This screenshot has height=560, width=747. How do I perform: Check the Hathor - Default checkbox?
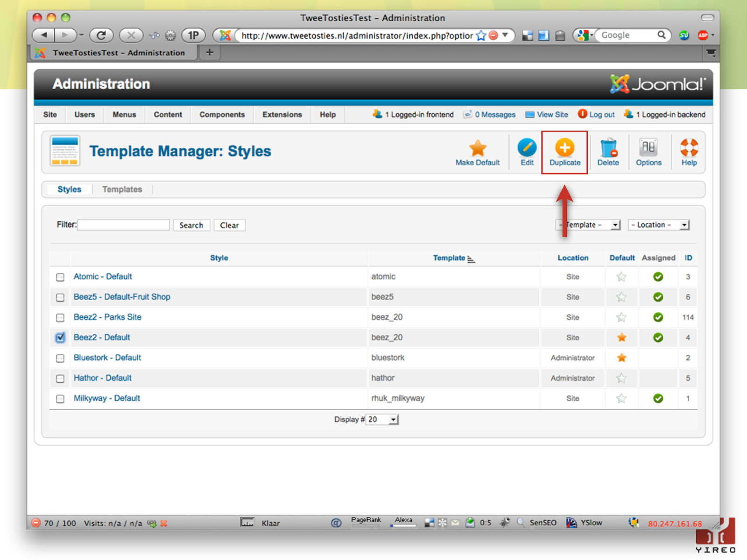(60, 378)
